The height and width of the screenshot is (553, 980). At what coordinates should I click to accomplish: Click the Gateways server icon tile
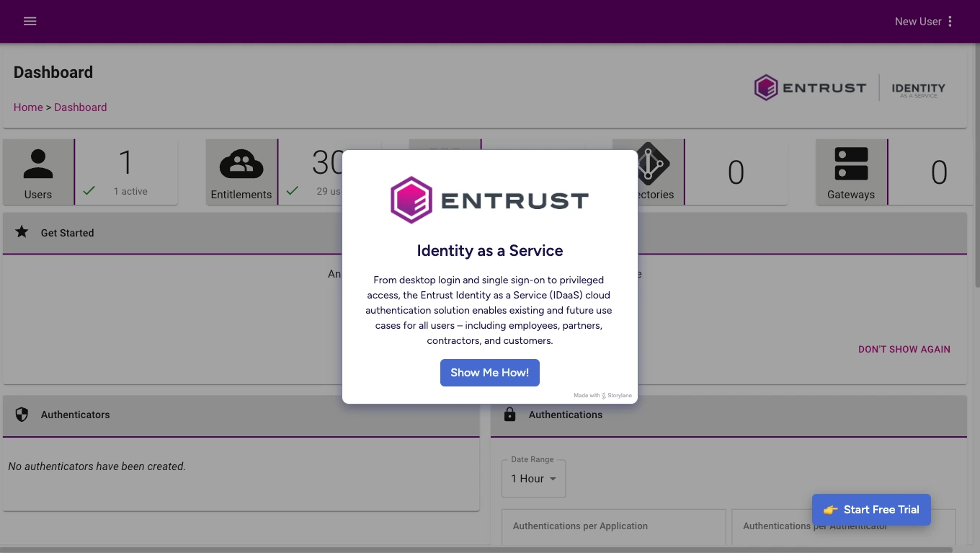click(851, 172)
